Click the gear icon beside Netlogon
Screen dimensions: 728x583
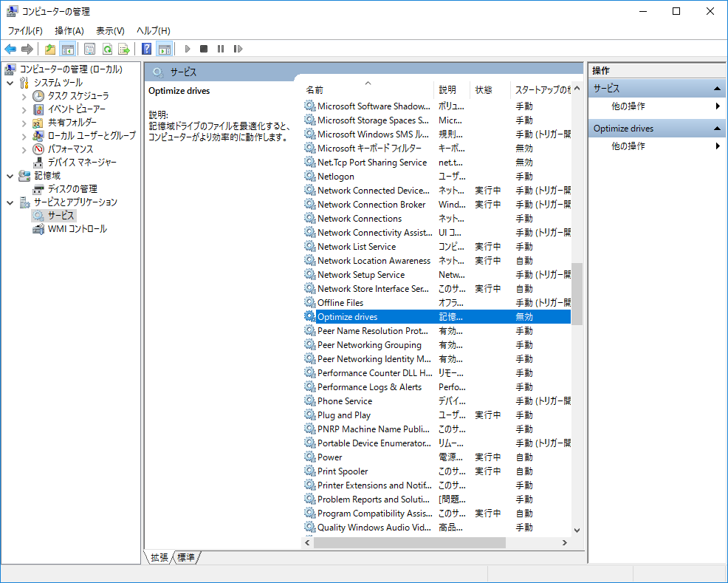[309, 176]
